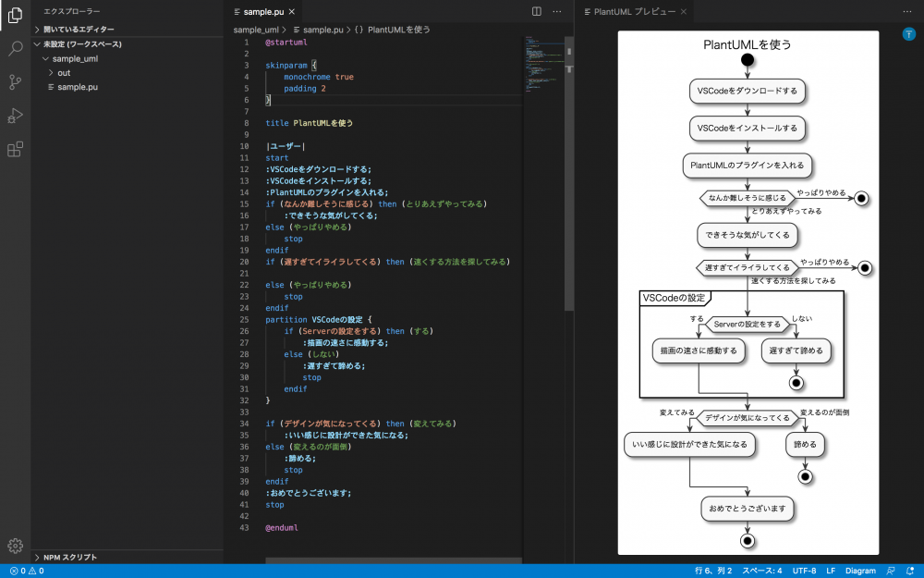Click PlantUMLを使う breadcrumb symbol

click(399, 30)
